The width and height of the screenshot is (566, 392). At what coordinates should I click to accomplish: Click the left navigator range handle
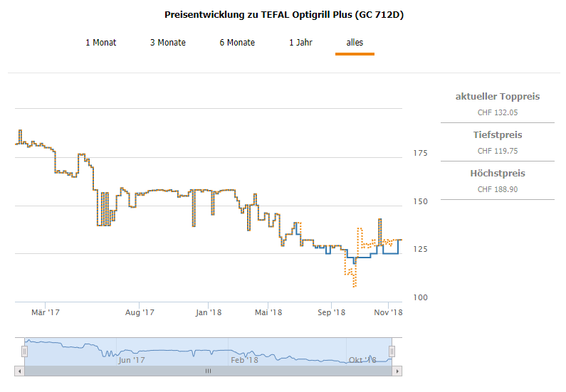pos(24,351)
